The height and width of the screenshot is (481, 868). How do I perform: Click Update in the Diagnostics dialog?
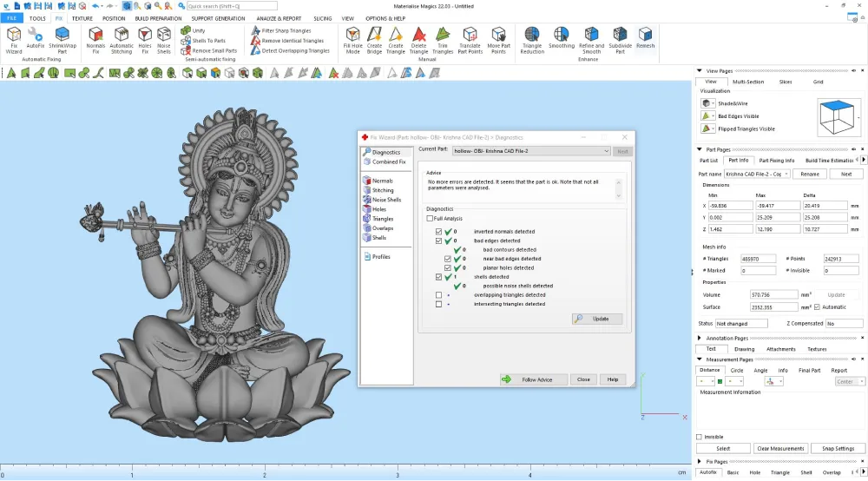[x=597, y=319]
